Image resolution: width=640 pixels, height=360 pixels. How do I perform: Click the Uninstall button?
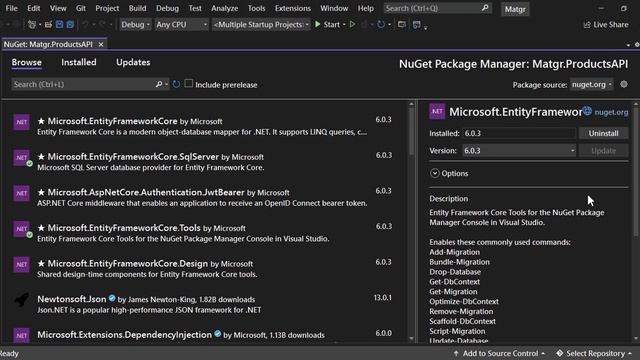[x=603, y=133]
